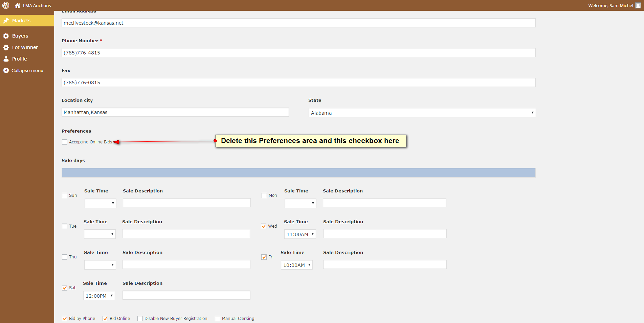Toggle the Accepting Online Bids checkbox
The height and width of the screenshot is (323, 644).
click(65, 142)
